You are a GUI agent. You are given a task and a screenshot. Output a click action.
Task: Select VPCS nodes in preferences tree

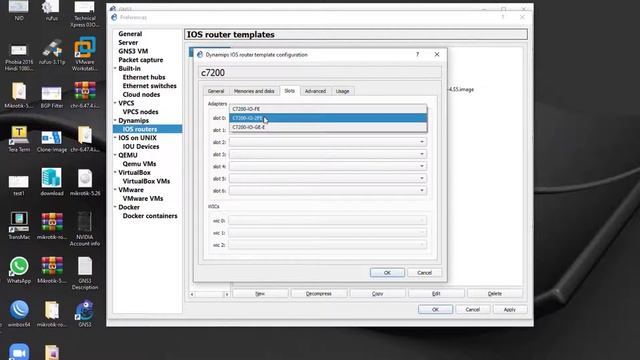(140, 112)
